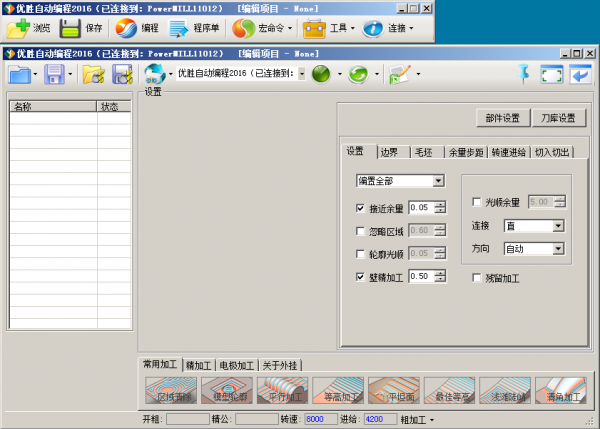
Task: Click the 刀库设置 button
Action: (x=559, y=118)
